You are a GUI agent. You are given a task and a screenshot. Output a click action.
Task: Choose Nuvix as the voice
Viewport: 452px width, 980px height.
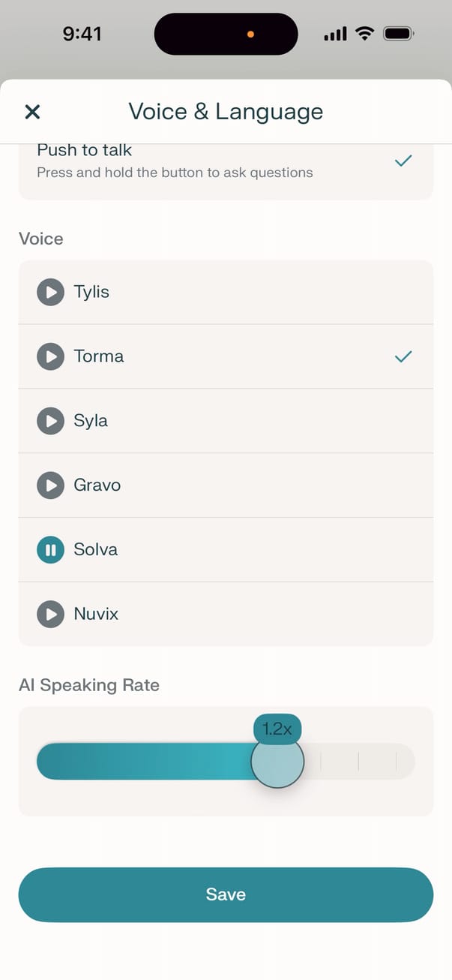(225, 615)
